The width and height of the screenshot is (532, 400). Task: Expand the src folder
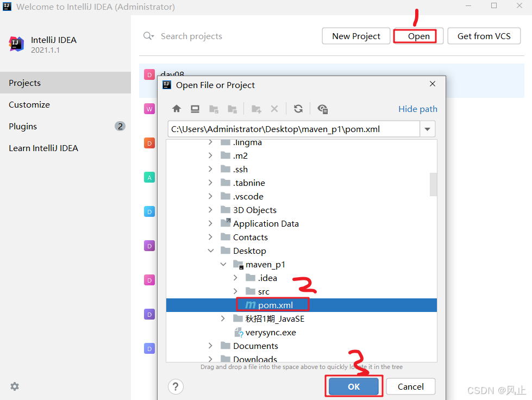click(x=235, y=291)
